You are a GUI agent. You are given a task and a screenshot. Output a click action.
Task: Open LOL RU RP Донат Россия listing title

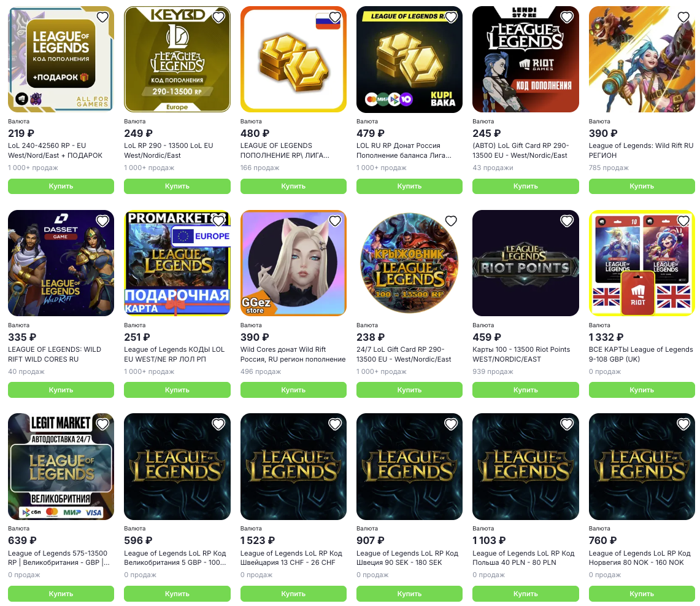coord(404,150)
